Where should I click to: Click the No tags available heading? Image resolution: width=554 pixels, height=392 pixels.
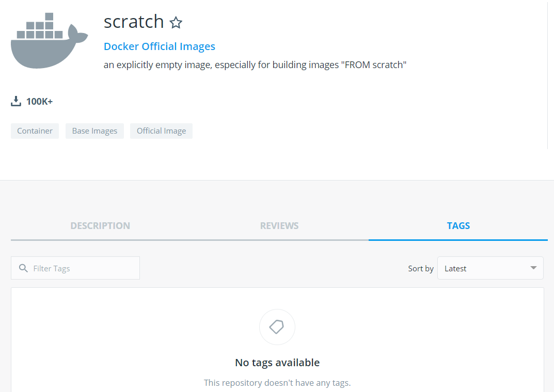[x=277, y=363]
